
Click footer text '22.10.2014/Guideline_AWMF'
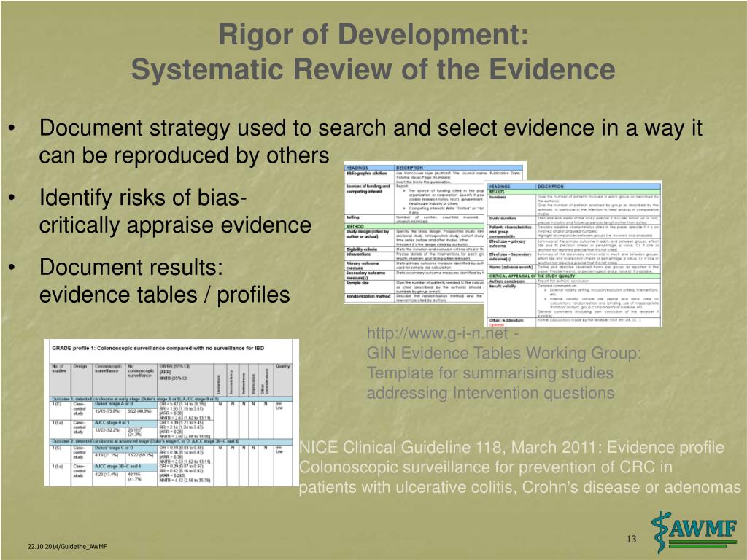pyautogui.click(x=67, y=547)
